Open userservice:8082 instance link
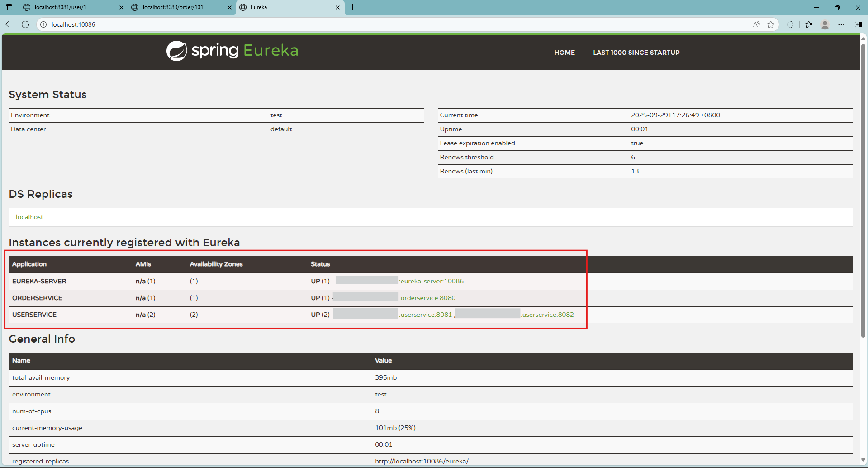This screenshot has width=868, height=468. [548, 315]
